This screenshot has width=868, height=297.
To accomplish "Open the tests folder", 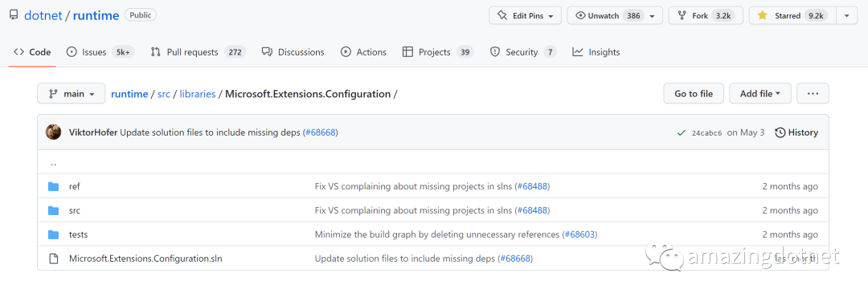I will [x=78, y=234].
